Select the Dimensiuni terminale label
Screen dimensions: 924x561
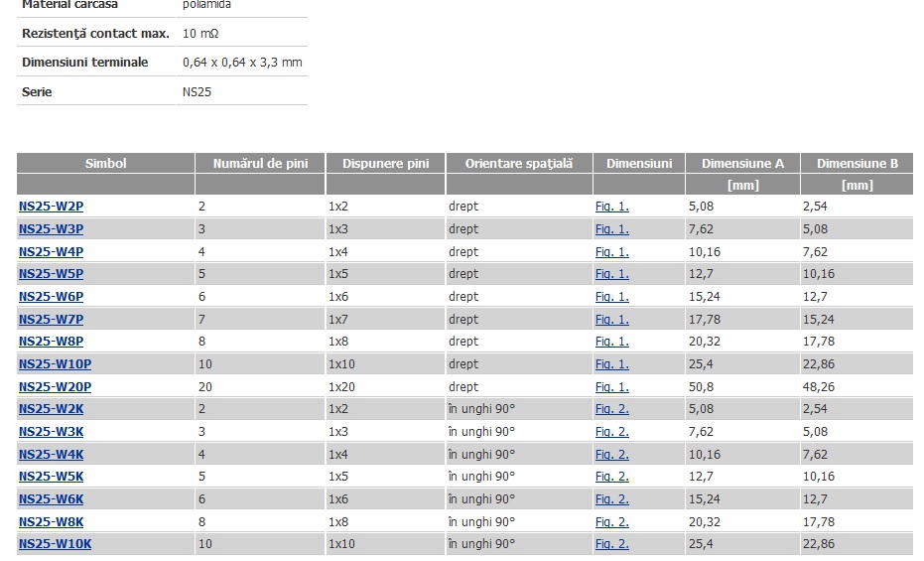(x=85, y=63)
